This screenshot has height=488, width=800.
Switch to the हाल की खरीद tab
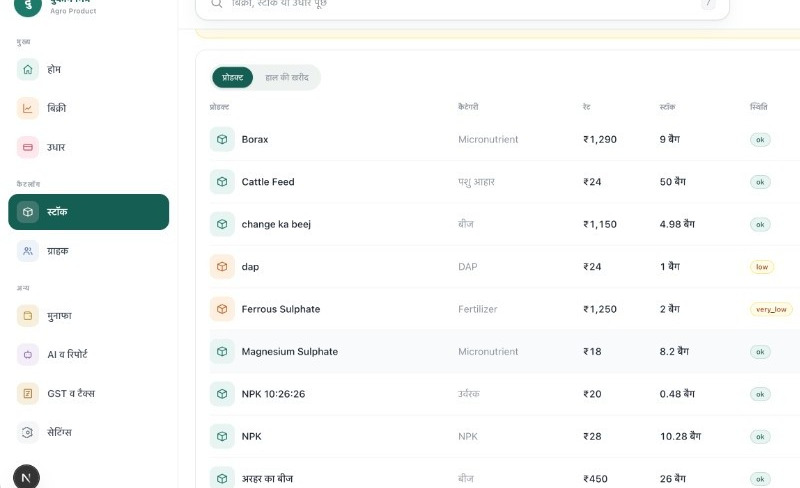[x=287, y=78]
